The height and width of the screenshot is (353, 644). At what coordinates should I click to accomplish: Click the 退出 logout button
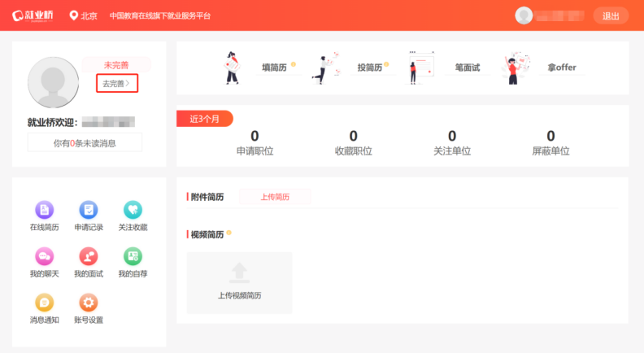[611, 15]
